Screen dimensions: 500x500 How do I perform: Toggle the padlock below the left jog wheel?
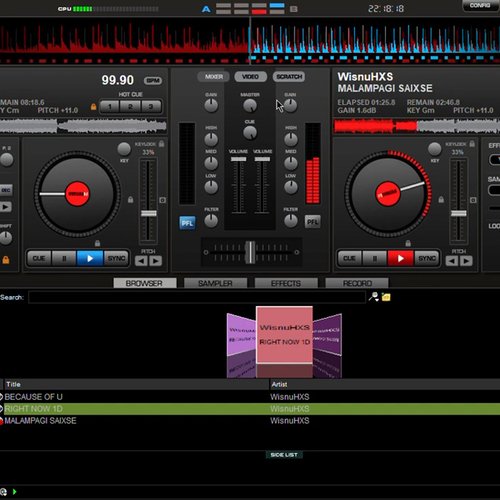point(97,243)
